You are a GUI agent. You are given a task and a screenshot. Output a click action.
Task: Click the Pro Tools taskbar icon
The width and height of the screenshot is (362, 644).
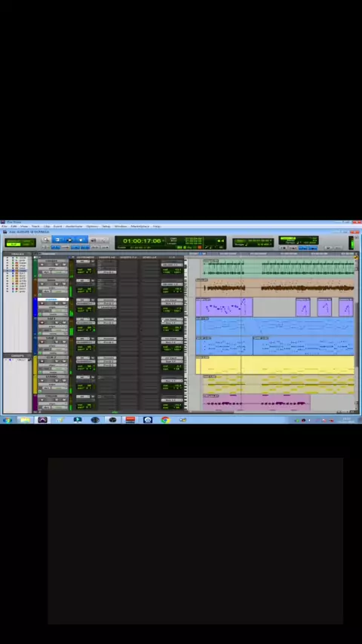(x=43, y=420)
